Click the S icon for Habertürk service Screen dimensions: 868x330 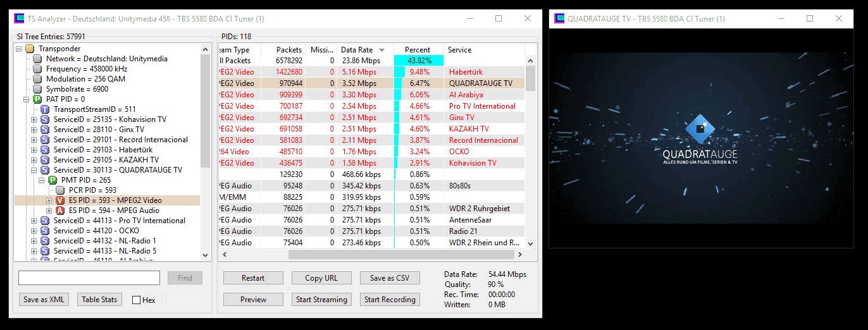pos(44,150)
